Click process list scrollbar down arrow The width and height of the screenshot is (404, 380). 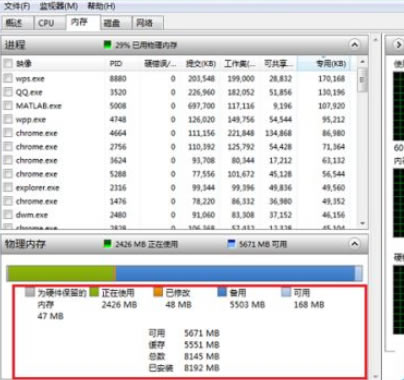point(363,224)
